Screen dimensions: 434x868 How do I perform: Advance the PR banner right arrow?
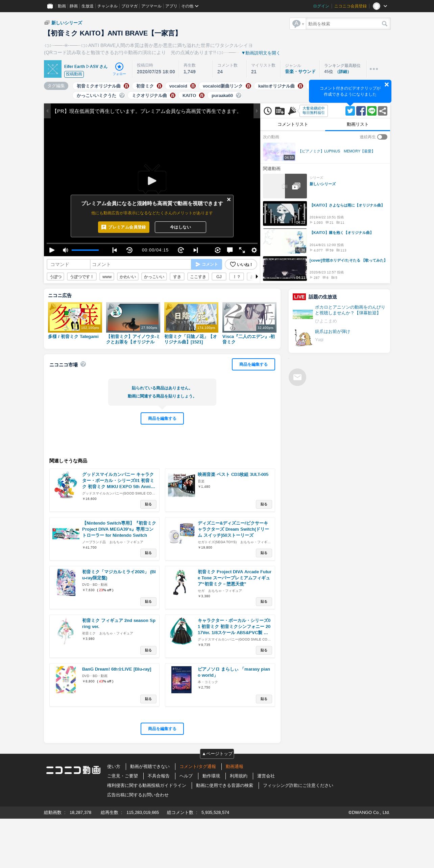pos(257,111)
